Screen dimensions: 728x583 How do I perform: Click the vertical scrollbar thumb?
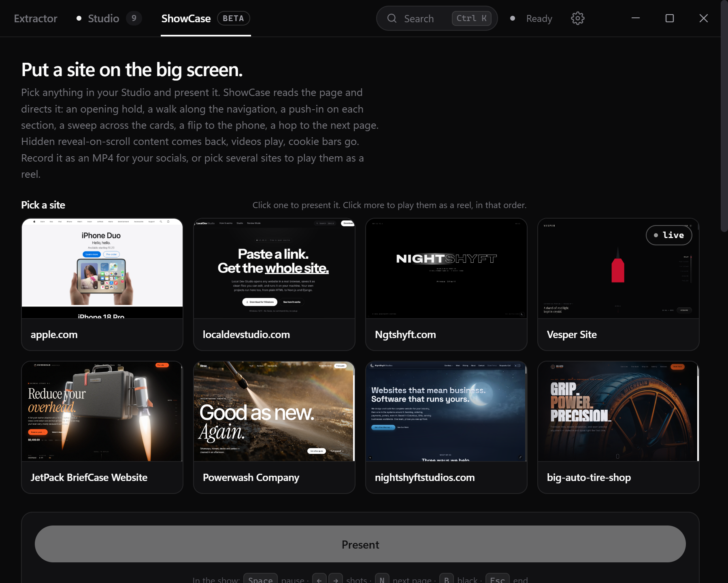click(x=724, y=116)
